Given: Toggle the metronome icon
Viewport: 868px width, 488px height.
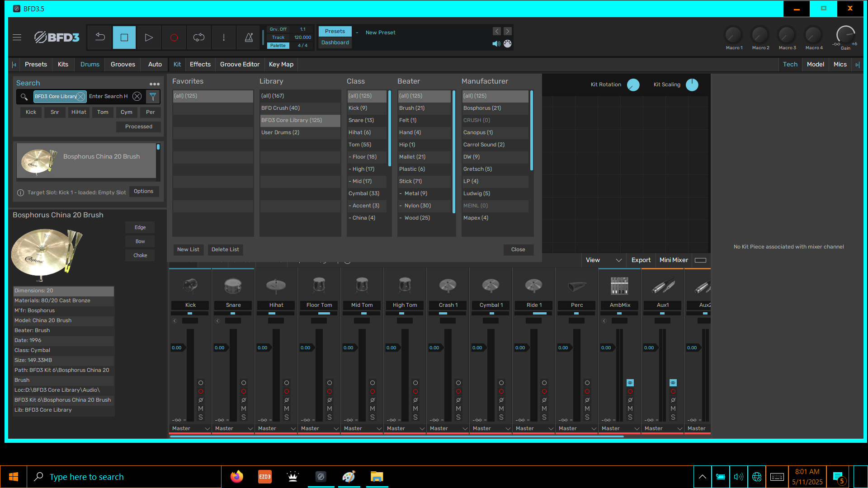Looking at the screenshot, I should click(x=249, y=38).
